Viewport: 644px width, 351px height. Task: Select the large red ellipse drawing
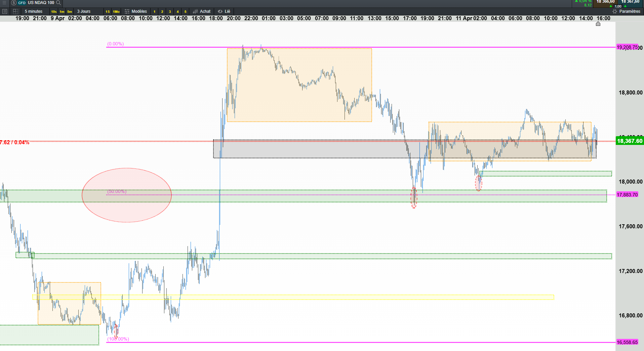tap(127, 195)
